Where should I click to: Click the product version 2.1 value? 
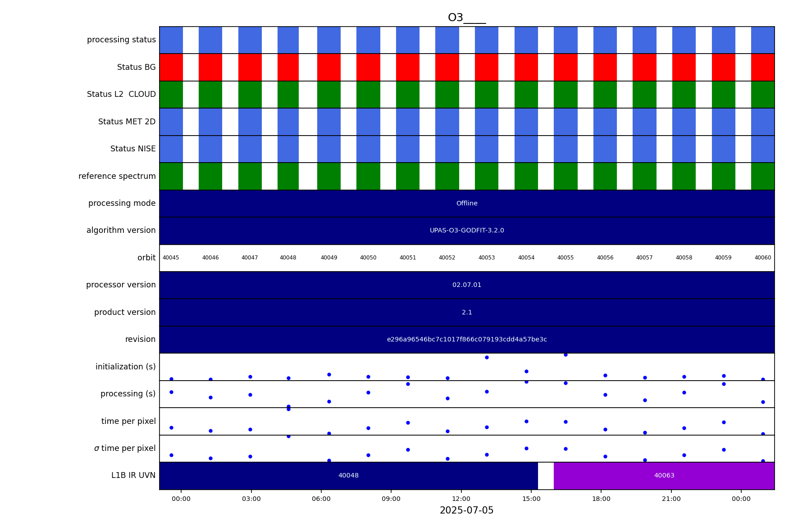pos(466,313)
